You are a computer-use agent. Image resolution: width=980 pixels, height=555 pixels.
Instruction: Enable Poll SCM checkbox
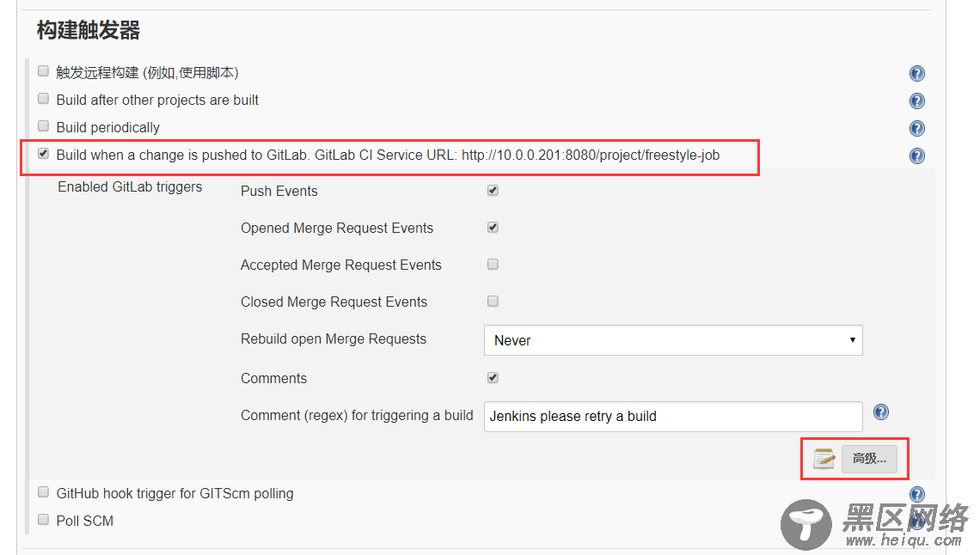[43, 520]
